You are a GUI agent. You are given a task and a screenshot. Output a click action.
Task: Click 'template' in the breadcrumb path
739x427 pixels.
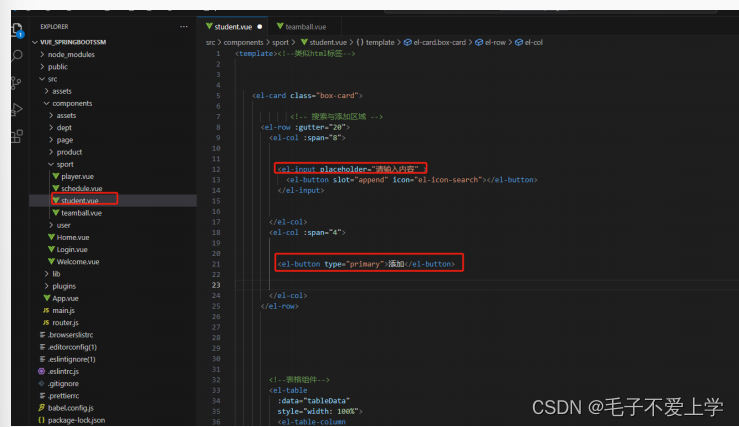pos(380,42)
